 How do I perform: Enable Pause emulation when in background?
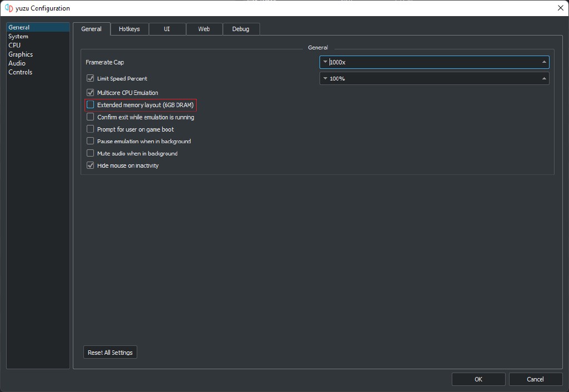click(x=91, y=141)
